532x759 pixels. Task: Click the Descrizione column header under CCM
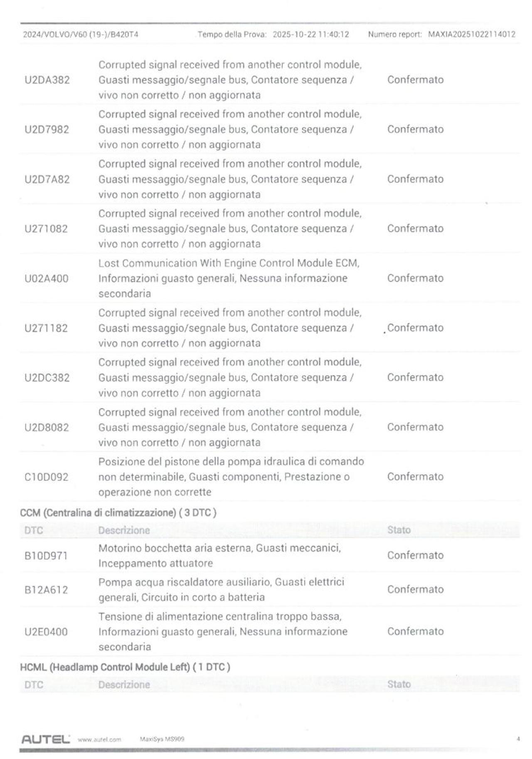(124, 530)
